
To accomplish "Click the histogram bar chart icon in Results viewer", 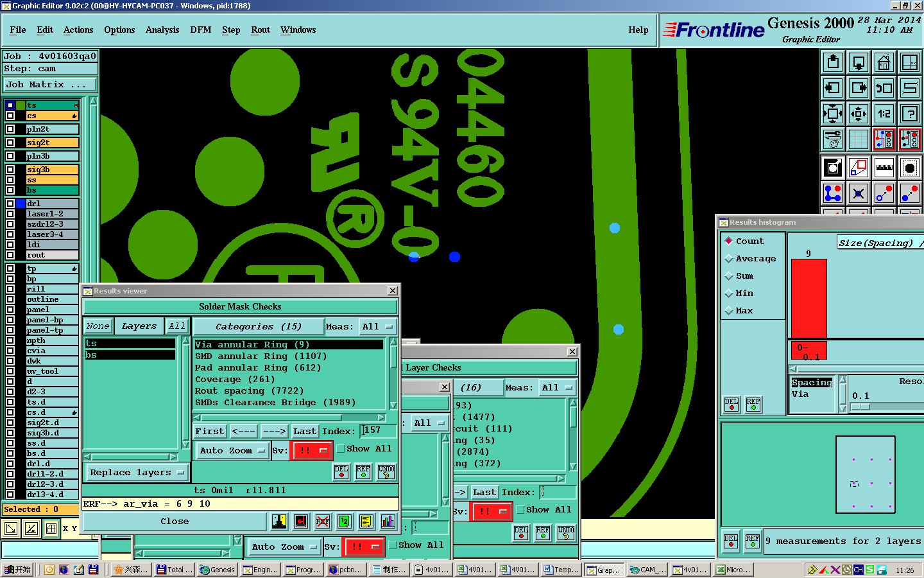I will pyautogui.click(x=388, y=521).
